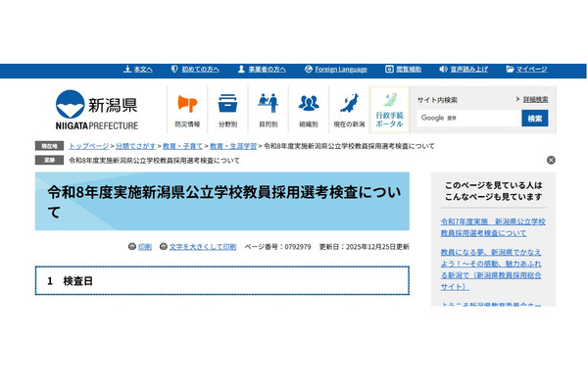Start 音声読み上げ voice reading
Screen dimensions: 588x392
tap(468, 70)
